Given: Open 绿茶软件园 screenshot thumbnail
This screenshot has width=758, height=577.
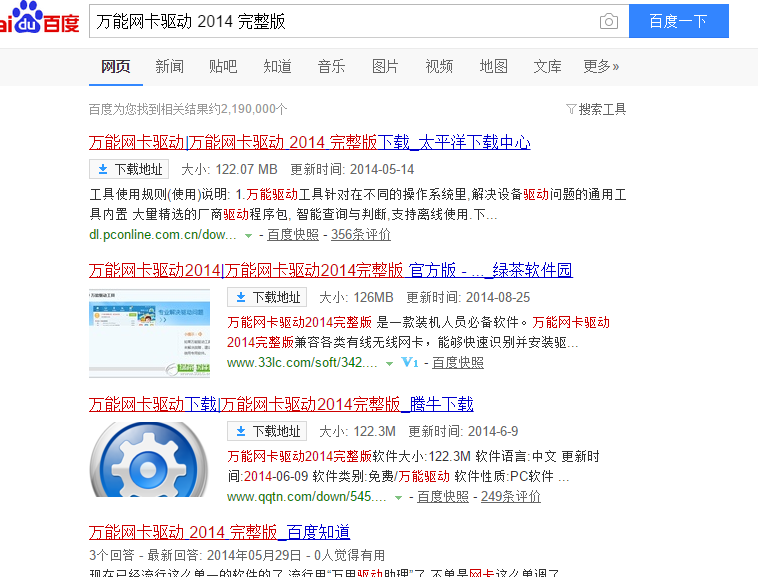Looking at the screenshot, I should [x=149, y=333].
